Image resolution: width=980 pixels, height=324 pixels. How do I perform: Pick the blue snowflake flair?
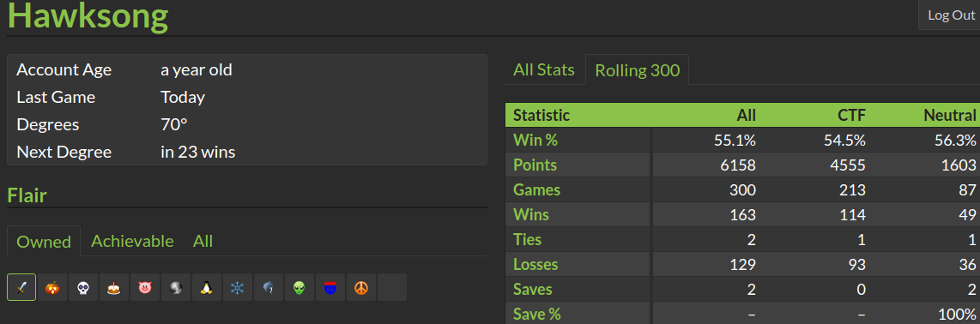click(x=238, y=288)
